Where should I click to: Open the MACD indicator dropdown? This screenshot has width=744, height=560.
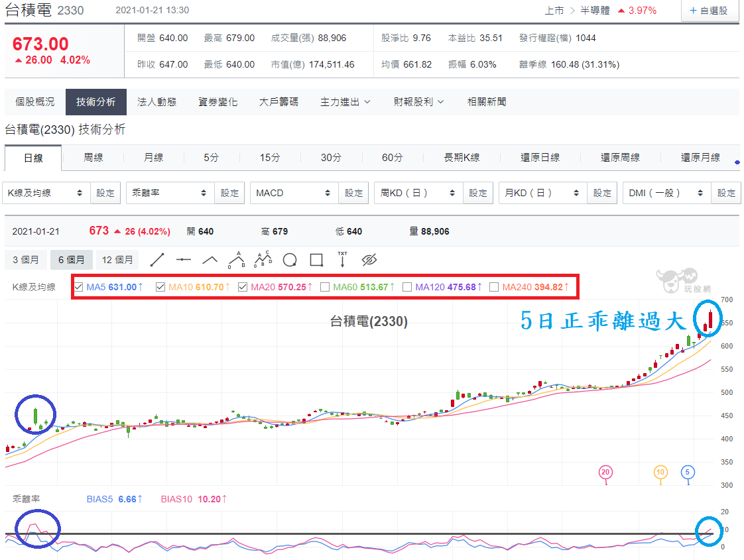(294, 193)
